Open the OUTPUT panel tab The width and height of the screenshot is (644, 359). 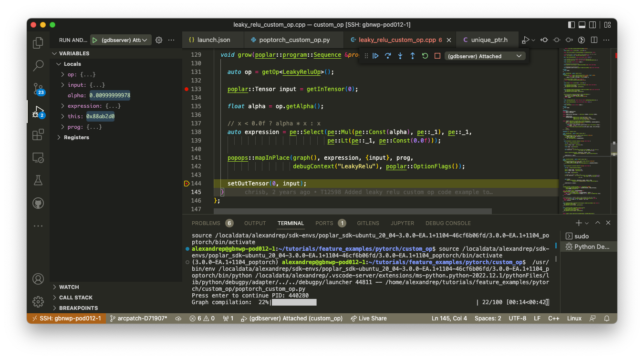click(x=255, y=223)
